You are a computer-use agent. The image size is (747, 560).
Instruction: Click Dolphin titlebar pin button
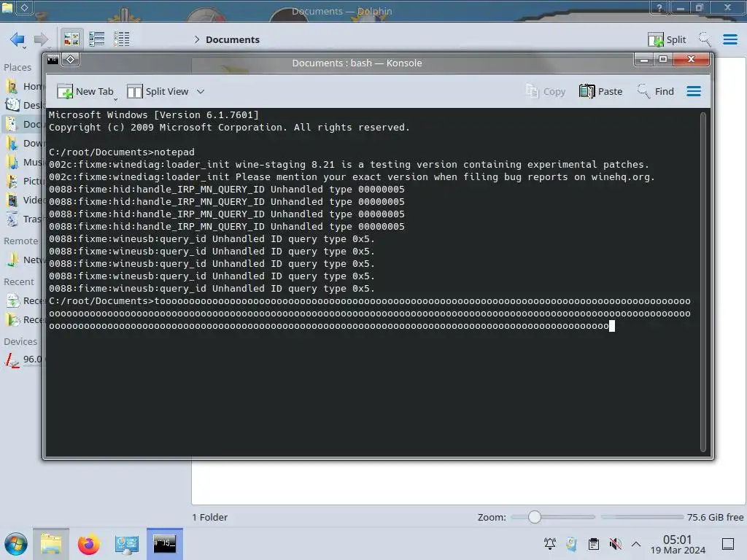24,7
